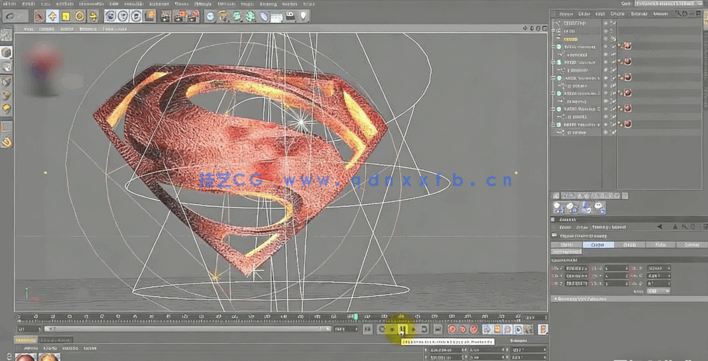This screenshot has width=708, height=361.
Task: Switch to Model mode in left sidebar
Action: (x=6, y=53)
